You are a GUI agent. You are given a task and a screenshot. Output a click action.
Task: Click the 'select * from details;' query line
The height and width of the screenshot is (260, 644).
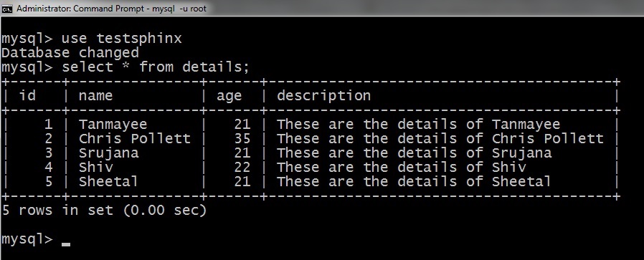point(126,67)
